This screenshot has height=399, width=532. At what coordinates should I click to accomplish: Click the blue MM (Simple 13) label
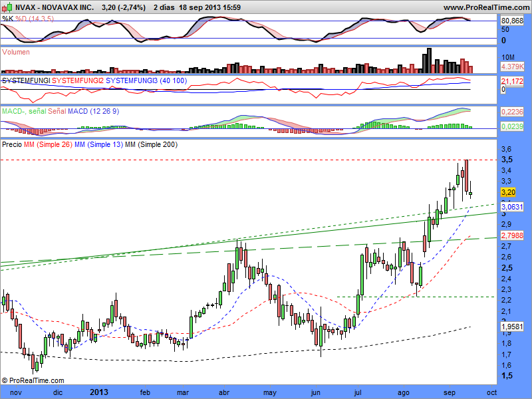click(x=98, y=144)
